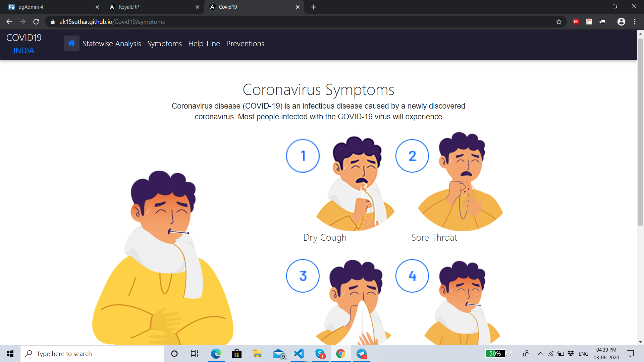Open the Windows notification center
The width and height of the screenshot is (644, 362).
[x=630, y=354]
